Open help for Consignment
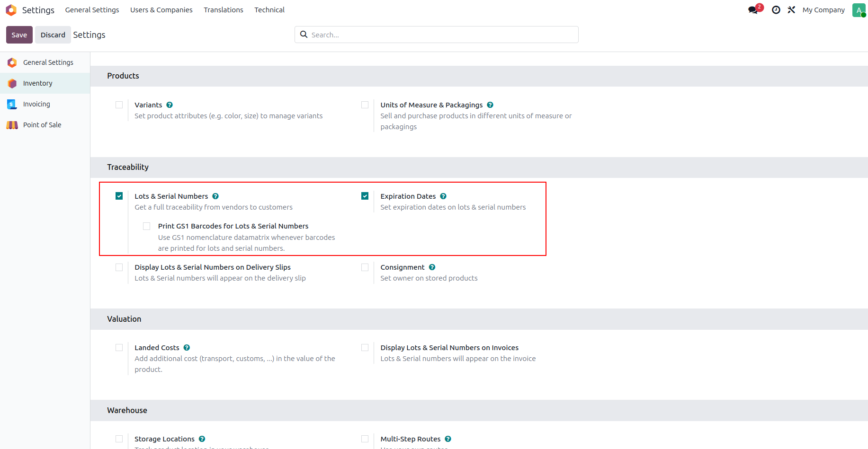Screen dimensions: 868x449 432,267
